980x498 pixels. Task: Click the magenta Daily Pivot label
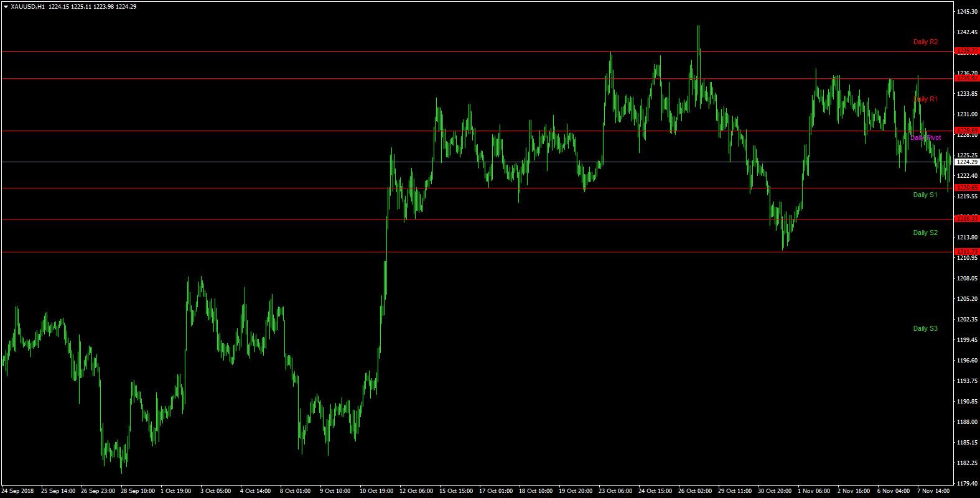coord(925,138)
